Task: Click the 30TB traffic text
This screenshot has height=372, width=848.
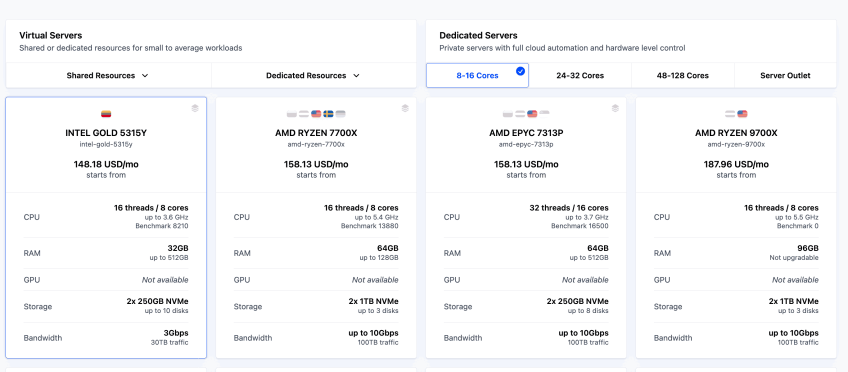Action: 170,343
